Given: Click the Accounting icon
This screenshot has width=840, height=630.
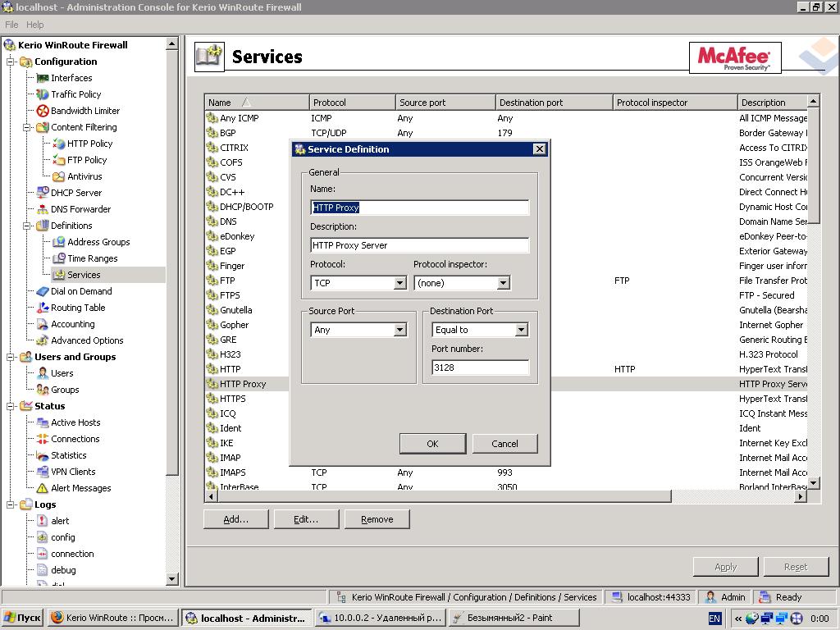Looking at the screenshot, I should [43, 325].
